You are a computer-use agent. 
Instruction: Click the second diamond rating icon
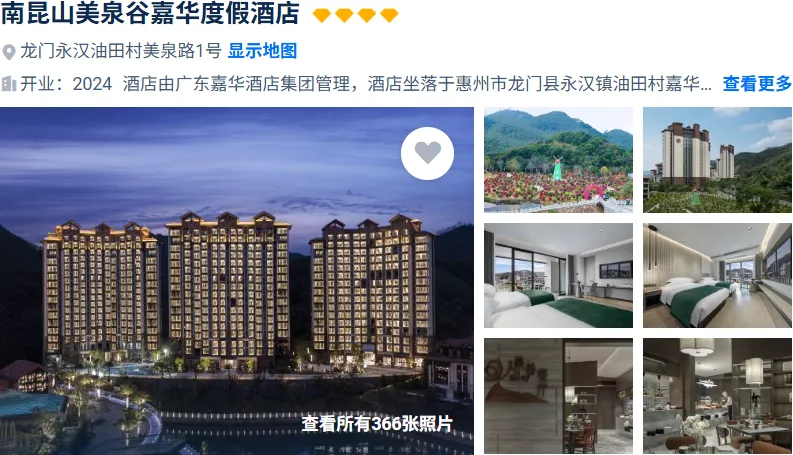pyautogui.click(x=344, y=15)
